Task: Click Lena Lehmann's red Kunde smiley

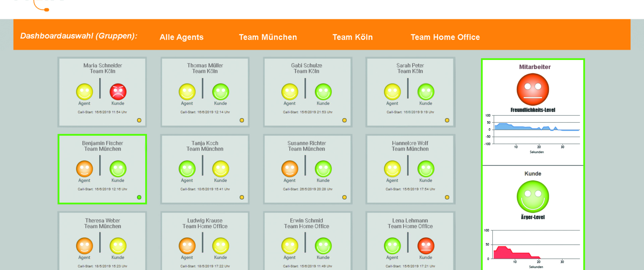Action: point(425,246)
